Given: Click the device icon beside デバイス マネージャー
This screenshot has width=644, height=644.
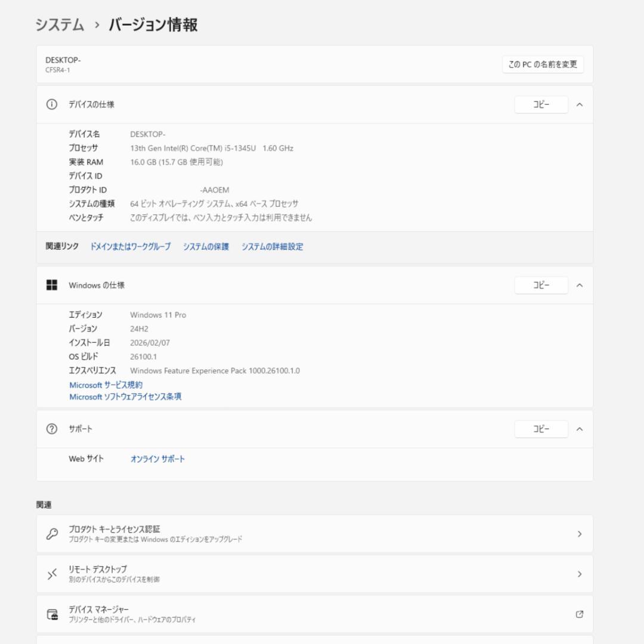Looking at the screenshot, I should coord(52,614).
